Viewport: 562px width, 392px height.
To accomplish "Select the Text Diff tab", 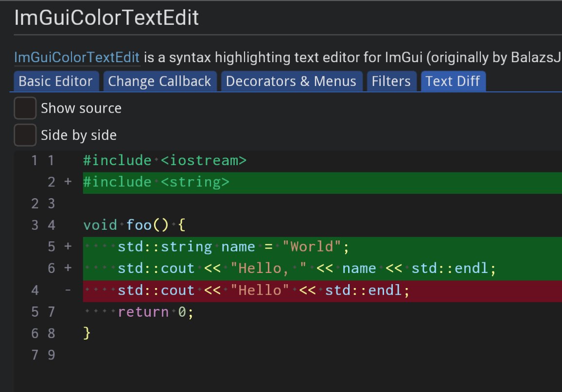I will pos(453,81).
